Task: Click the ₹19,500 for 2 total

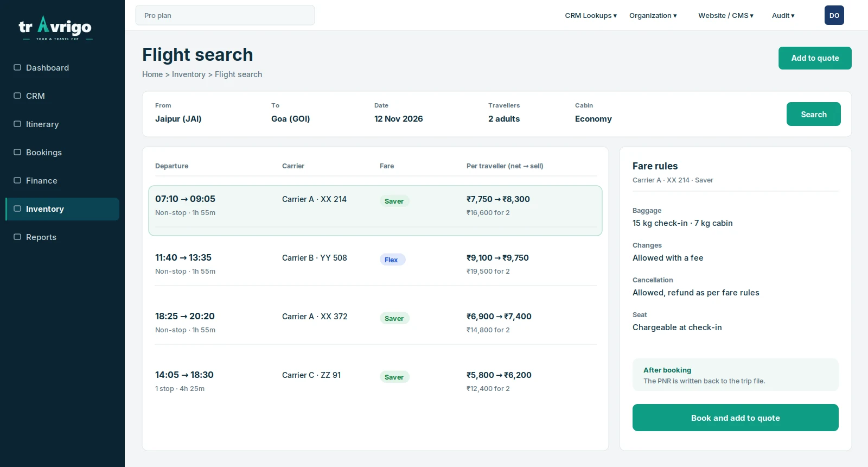Action: 488,272
